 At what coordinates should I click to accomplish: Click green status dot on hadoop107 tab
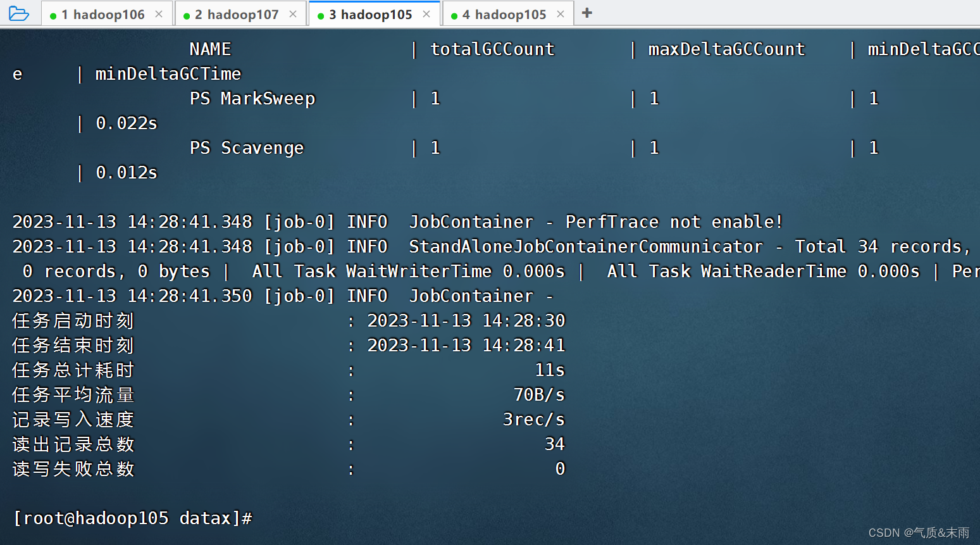tap(187, 16)
